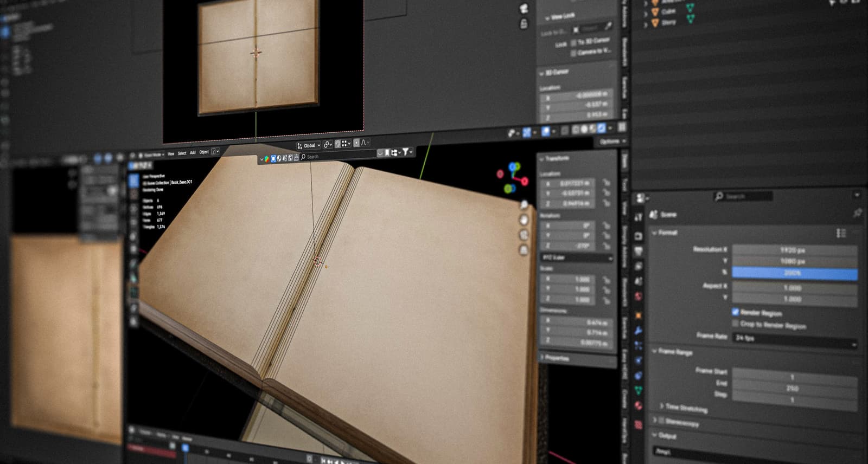Toggle the proportional editing icon
Image resolution: width=868 pixels, height=464 pixels.
coord(356,143)
